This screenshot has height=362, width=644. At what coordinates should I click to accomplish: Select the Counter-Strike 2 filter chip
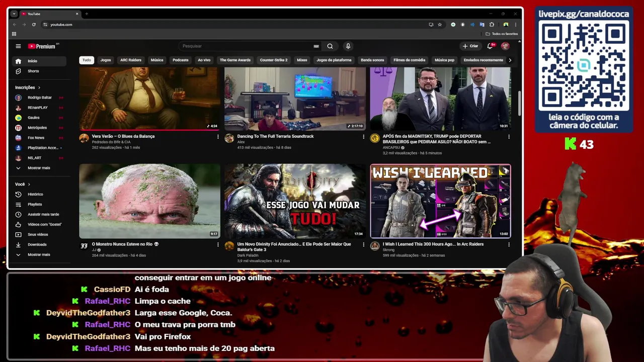[x=274, y=60]
